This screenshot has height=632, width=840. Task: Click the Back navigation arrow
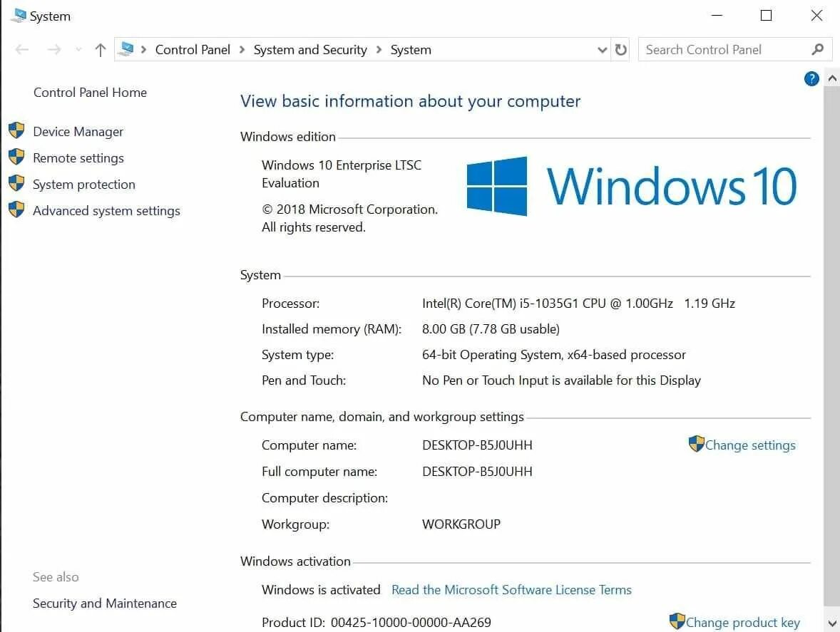click(22, 50)
